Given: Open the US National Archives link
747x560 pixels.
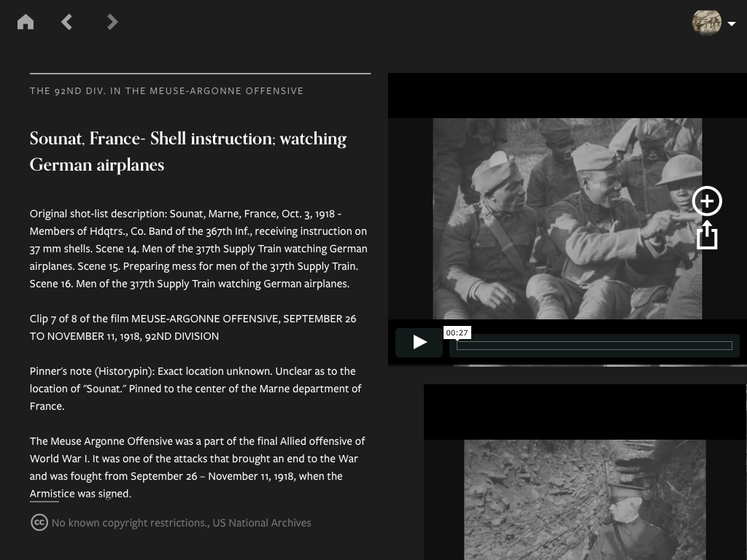Looking at the screenshot, I should (261, 523).
